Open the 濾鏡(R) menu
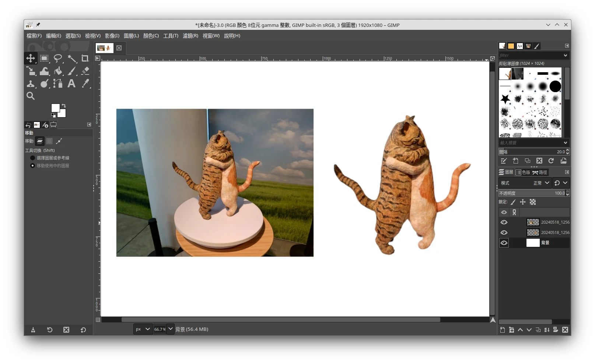 [x=190, y=36]
